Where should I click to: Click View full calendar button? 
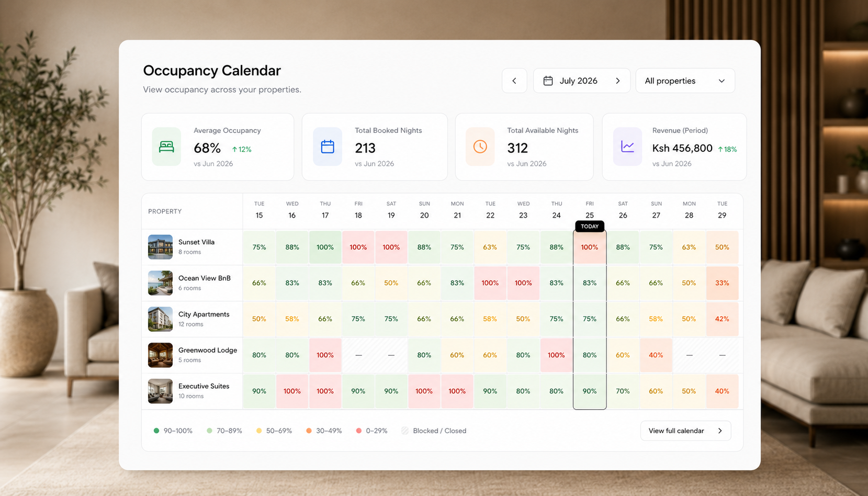(x=685, y=431)
